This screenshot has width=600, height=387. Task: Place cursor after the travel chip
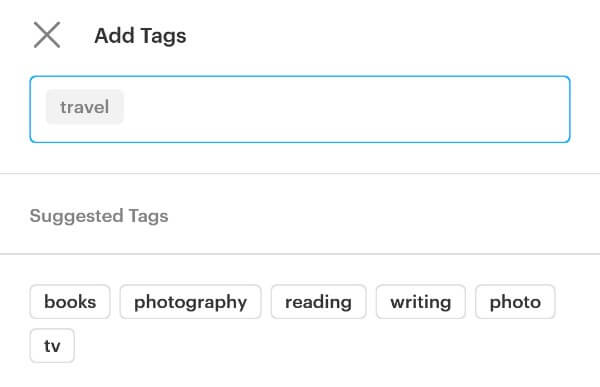pos(344,107)
